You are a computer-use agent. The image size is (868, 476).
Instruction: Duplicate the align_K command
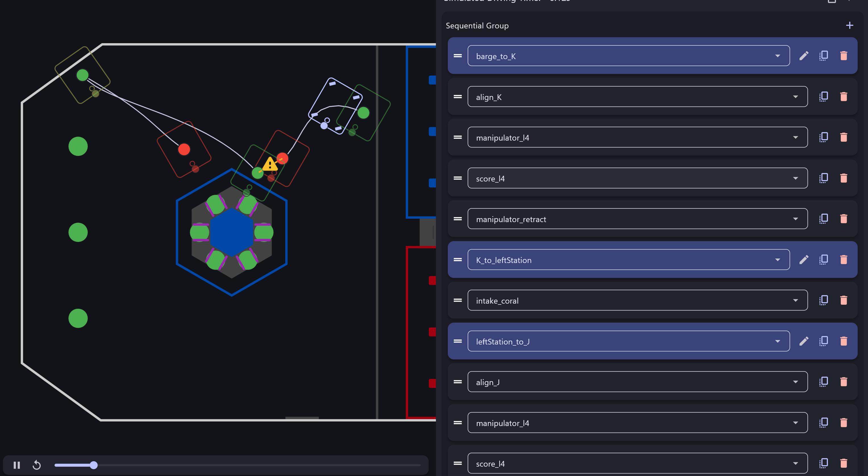point(823,97)
